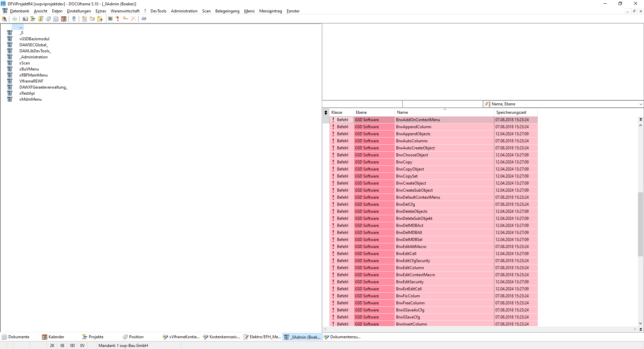Select the DAWXFGeraeteverwaltung_ tree entry
The width and height of the screenshot is (644, 349).
43,87
